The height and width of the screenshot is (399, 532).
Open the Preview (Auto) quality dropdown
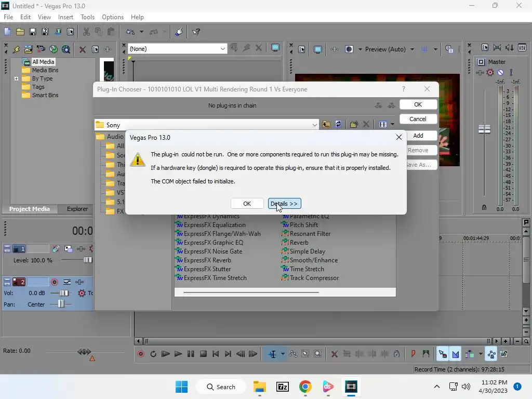pos(412,49)
